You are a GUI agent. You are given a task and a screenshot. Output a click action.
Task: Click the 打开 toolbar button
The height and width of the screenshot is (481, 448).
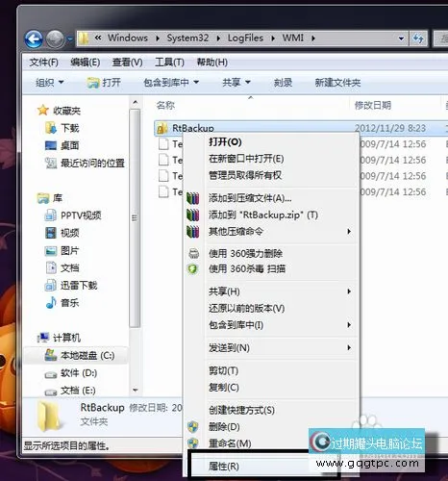coord(104,83)
